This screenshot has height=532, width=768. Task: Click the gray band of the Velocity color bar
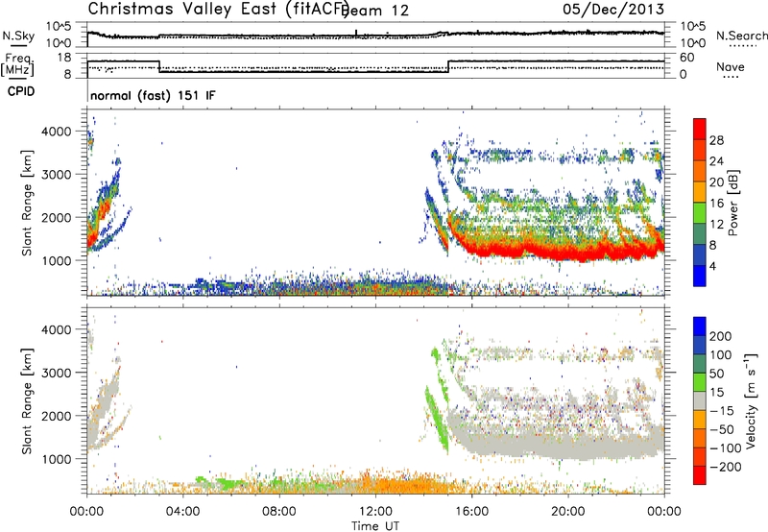(700, 400)
